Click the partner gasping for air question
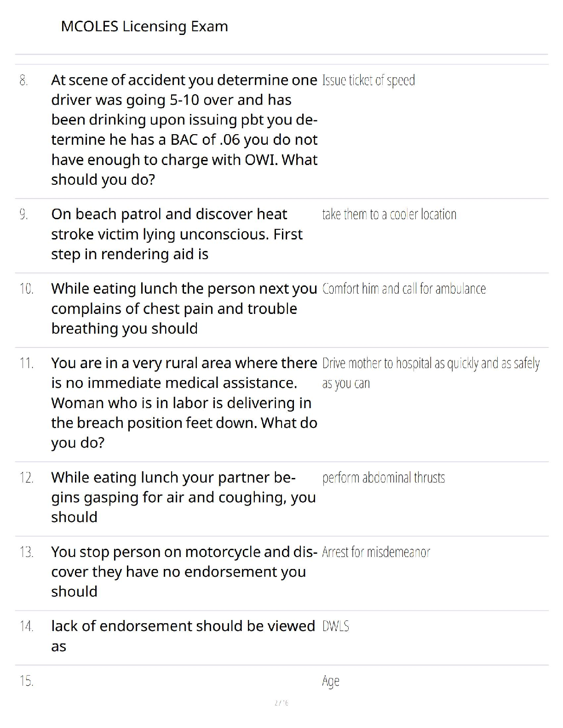The height and width of the screenshot is (728, 563). click(183, 497)
